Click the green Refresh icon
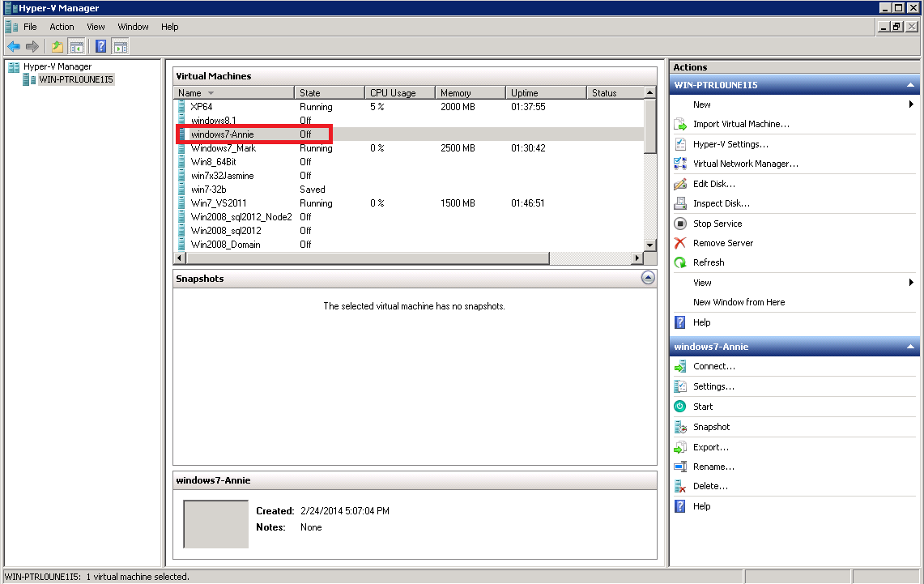 pos(680,262)
